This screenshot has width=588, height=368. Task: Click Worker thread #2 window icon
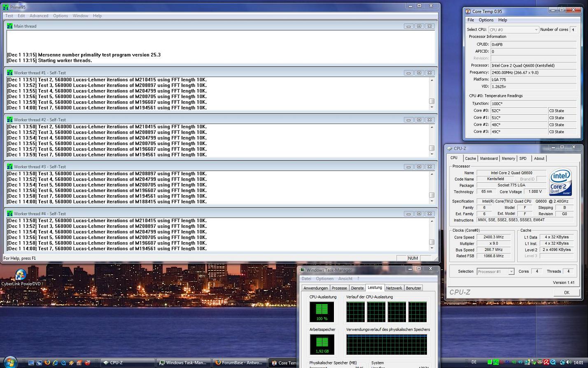click(x=10, y=120)
